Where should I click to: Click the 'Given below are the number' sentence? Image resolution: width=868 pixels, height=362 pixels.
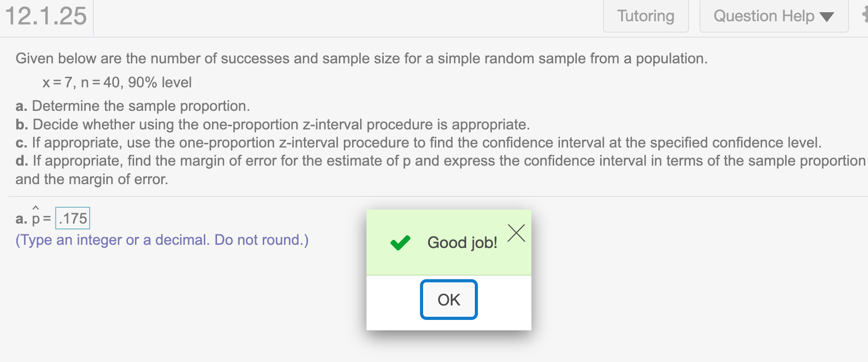[x=361, y=59]
